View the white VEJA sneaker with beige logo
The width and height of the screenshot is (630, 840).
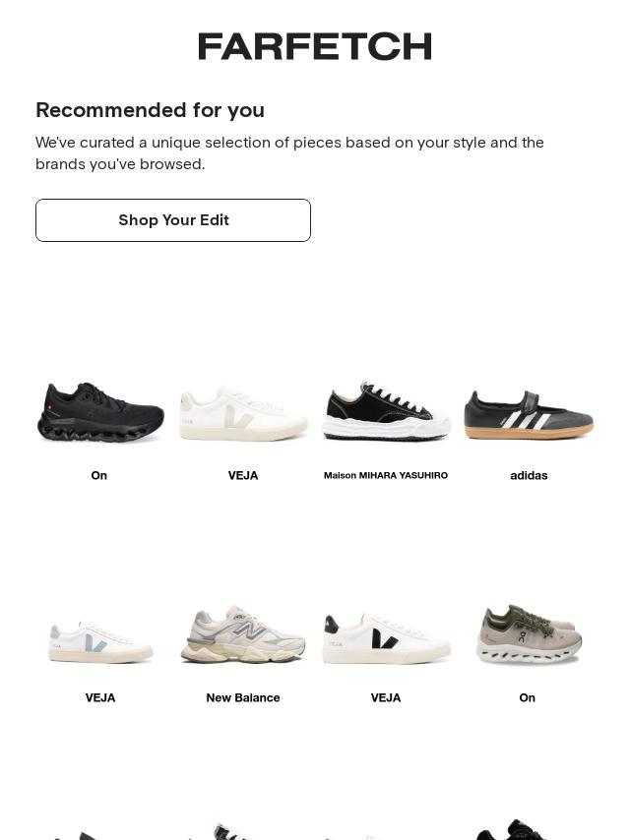243,412
